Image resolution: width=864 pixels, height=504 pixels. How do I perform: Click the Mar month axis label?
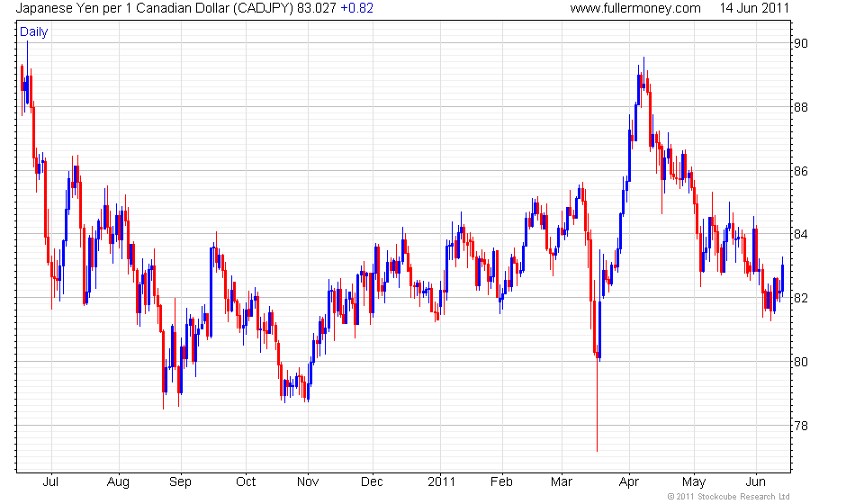(x=562, y=482)
